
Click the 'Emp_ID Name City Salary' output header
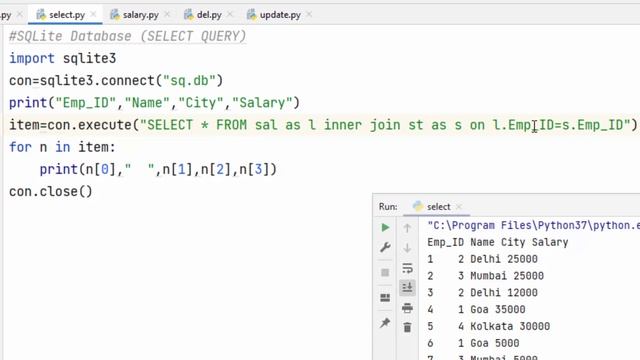click(x=498, y=242)
